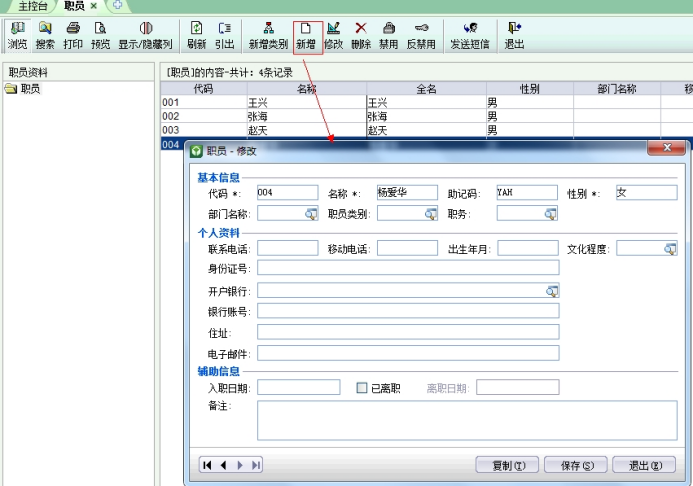Toggle 显示/隐藏列 show/hide columns
Screen dimensions: 693x486
click(x=145, y=35)
